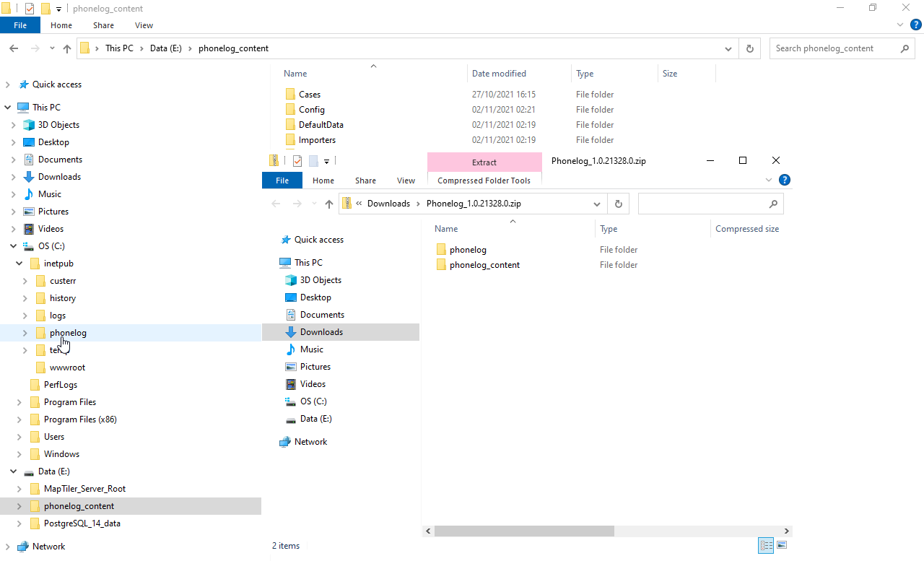924x561 pixels.
Task: Open File menu of phonelog_content window
Action: pyautogui.click(x=20, y=25)
